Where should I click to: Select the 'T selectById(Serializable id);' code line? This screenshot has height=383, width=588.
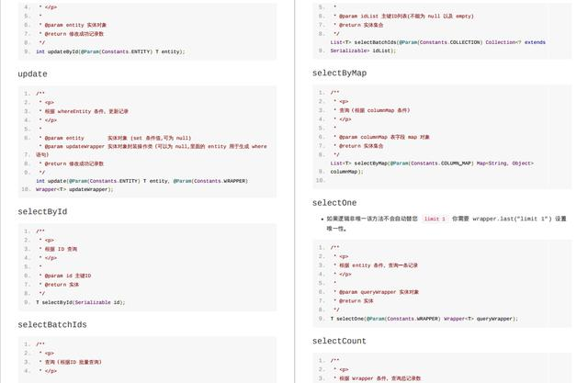(80, 302)
